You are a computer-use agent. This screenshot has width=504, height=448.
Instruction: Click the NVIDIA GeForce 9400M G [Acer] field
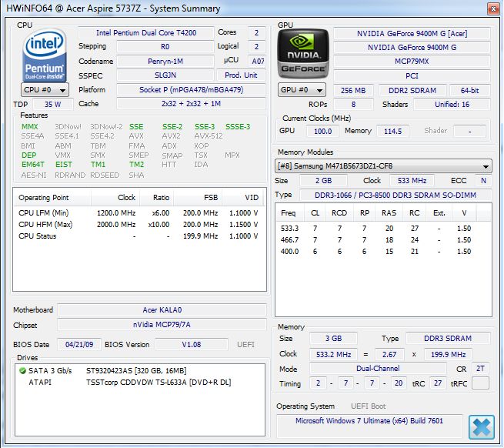coord(412,33)
